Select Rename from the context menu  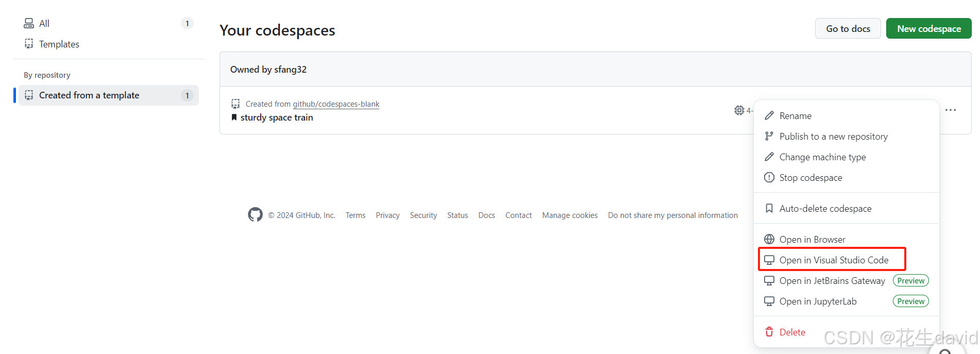coord(846,115)
